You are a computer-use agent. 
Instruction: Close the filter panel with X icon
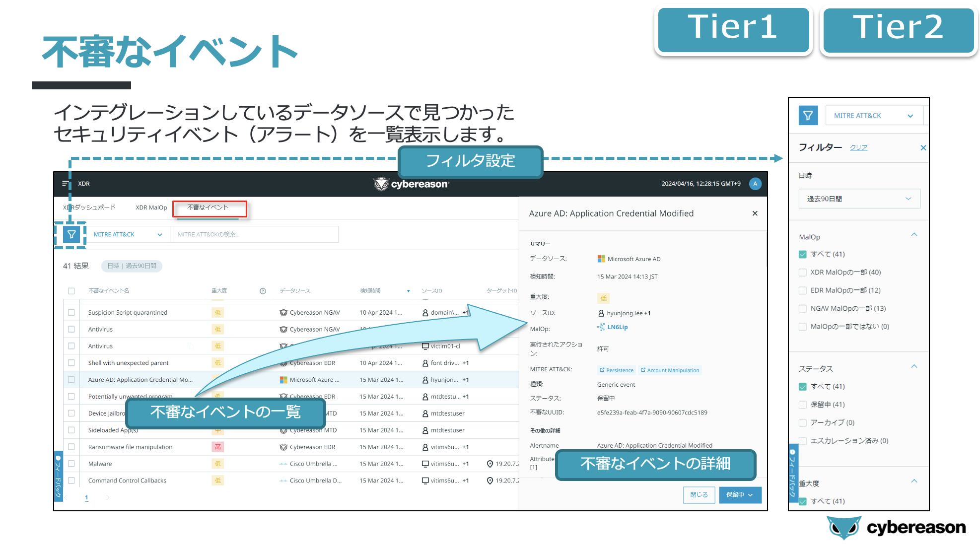click(x=923, y=148)
